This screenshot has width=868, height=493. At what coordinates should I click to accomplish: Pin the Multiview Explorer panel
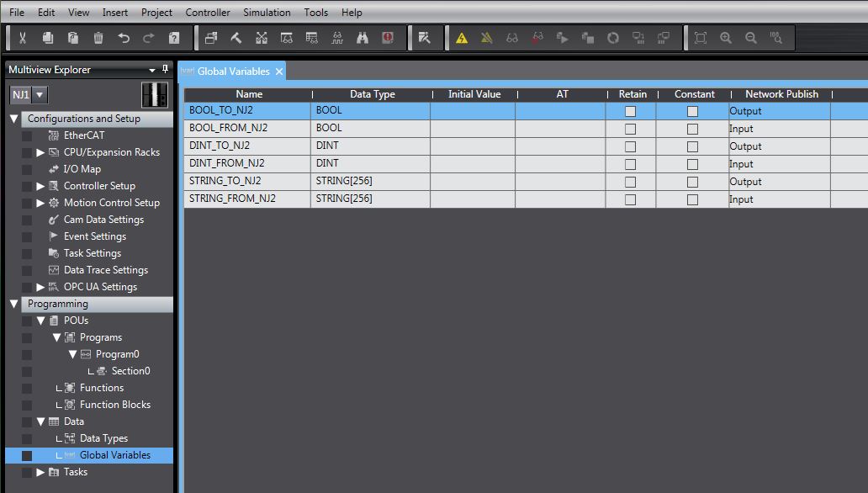165,69
